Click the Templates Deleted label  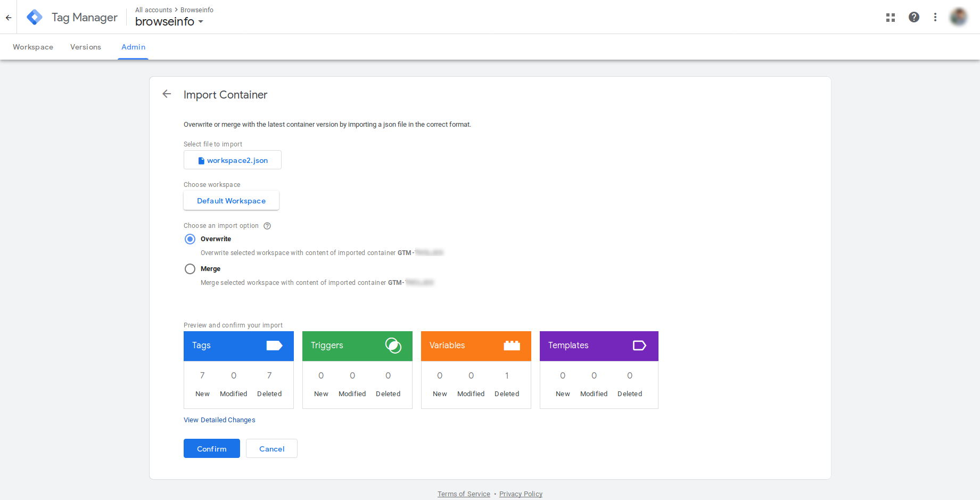point(630,394)
